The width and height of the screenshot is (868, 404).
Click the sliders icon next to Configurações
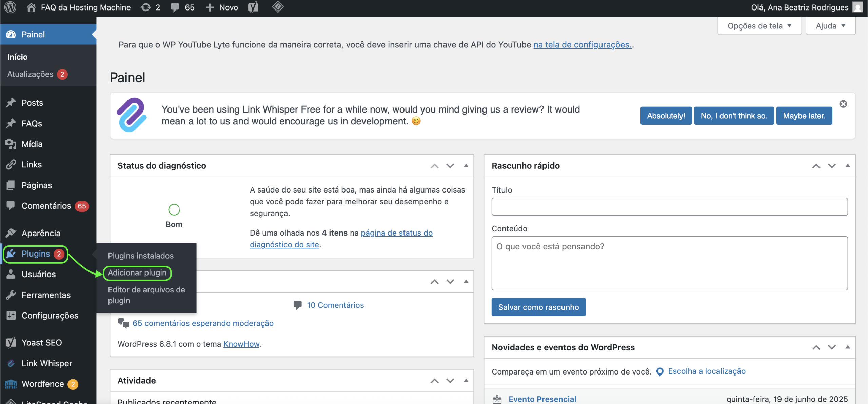(11, 316)
